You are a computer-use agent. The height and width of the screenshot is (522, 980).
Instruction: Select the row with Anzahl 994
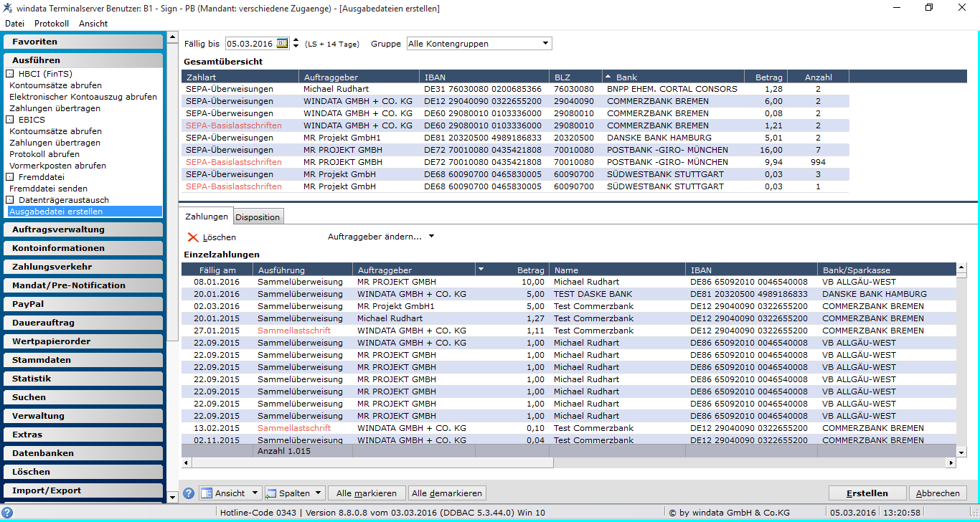click(514, 162)
